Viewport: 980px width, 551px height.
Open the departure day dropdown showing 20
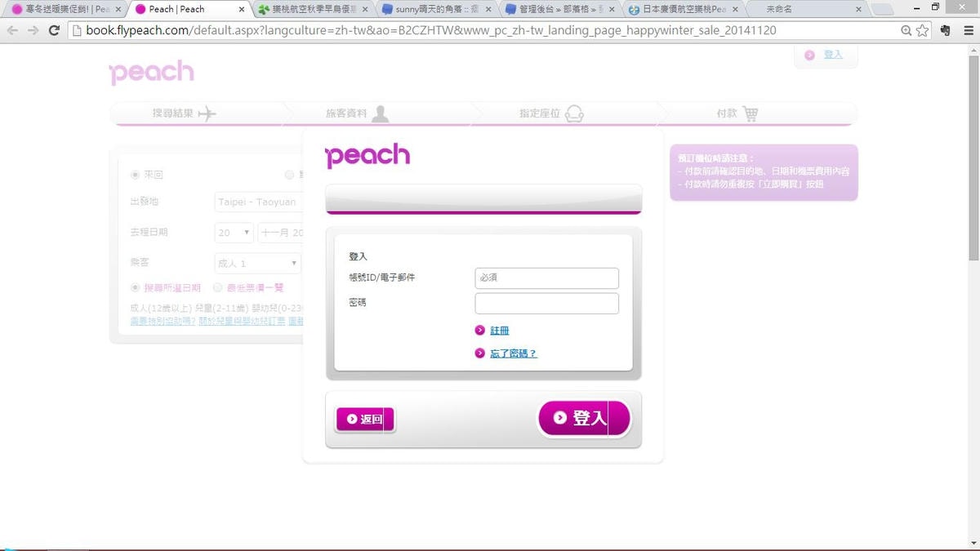click(x=234, y=233)
